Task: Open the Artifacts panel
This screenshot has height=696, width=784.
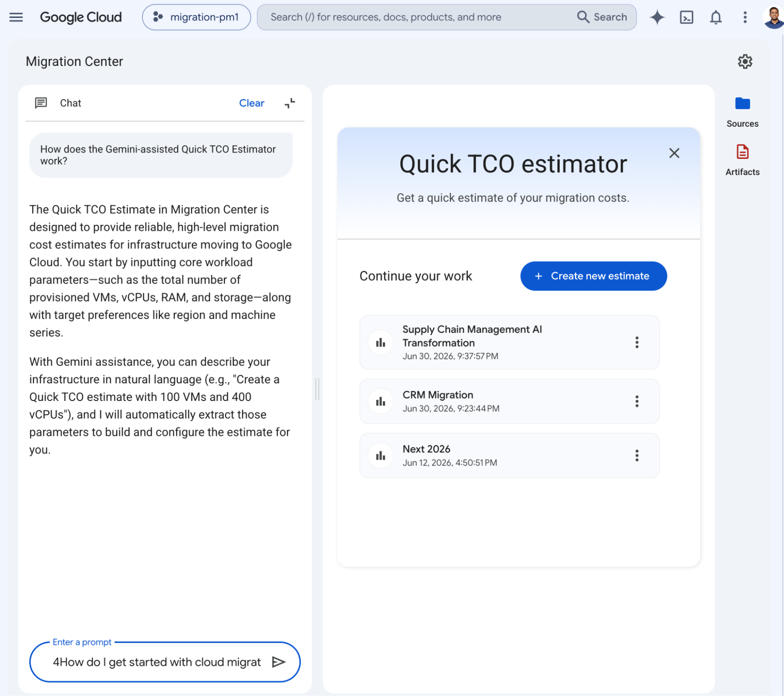Action: (742, 160)
